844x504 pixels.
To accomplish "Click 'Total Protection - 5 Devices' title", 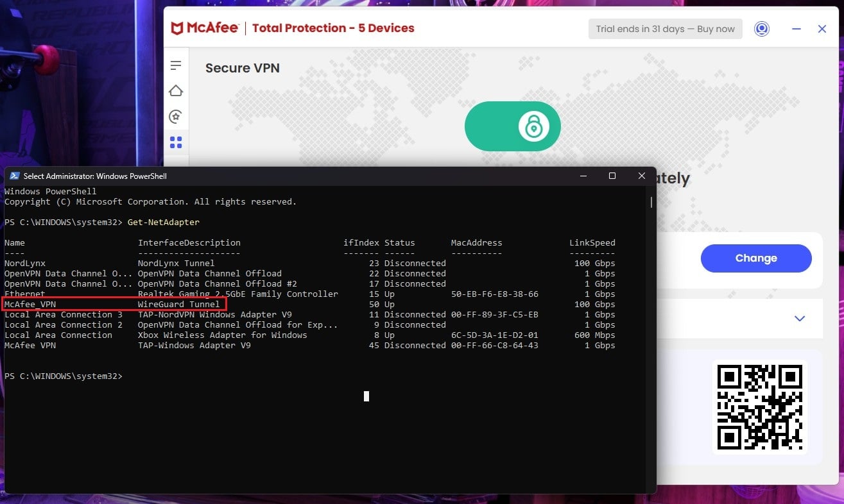I will click(333, 28).
